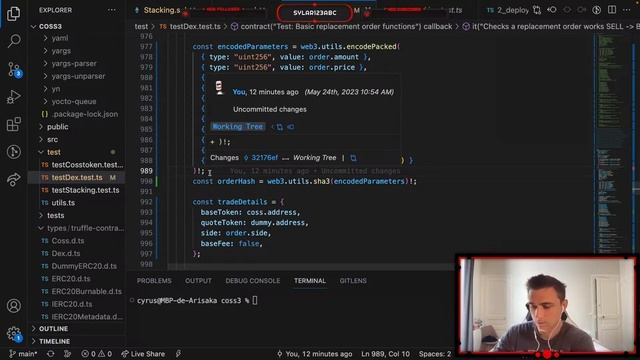Open the Live Share view in activity bar
The width and height of the screenshot is (640, 360).
(x=13, y=179)
